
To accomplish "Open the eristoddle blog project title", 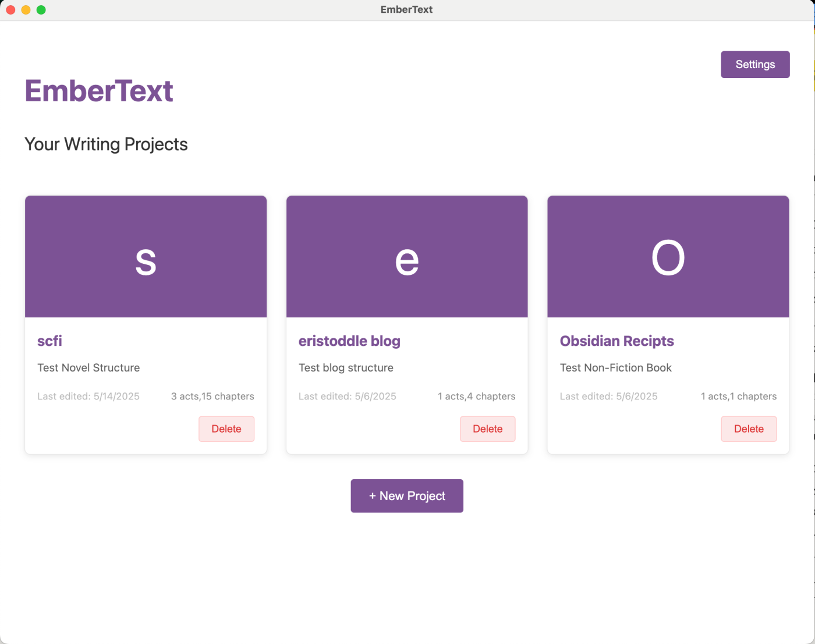I will pos(349,341).
